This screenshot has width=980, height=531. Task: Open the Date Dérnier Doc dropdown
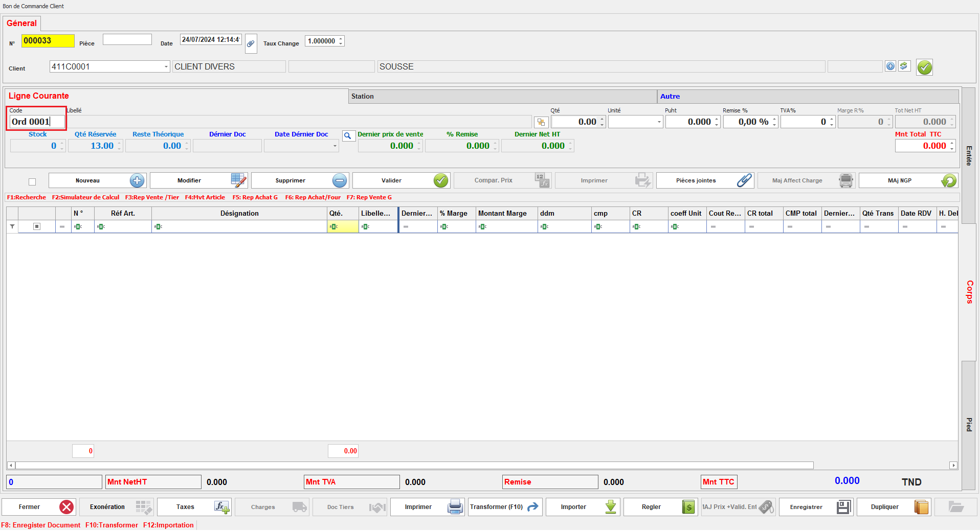click(335, 146)
